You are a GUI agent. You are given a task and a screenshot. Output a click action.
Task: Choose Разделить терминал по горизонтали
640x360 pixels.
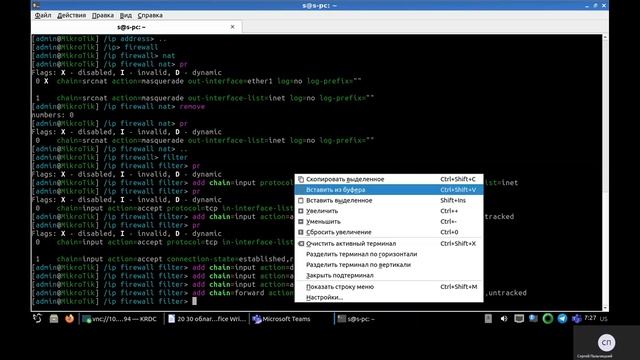click(389, 254)
